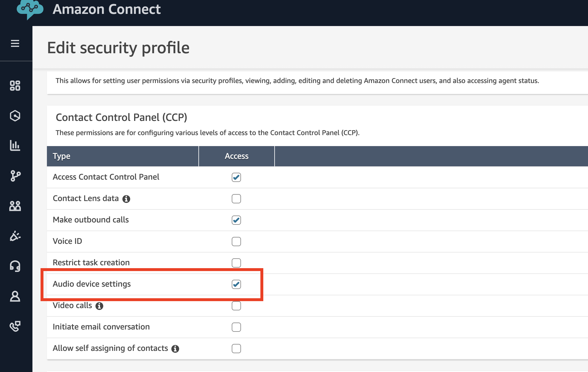Open the Video calls info tooltip
588x372 pixels.
[x=99, y=306]
